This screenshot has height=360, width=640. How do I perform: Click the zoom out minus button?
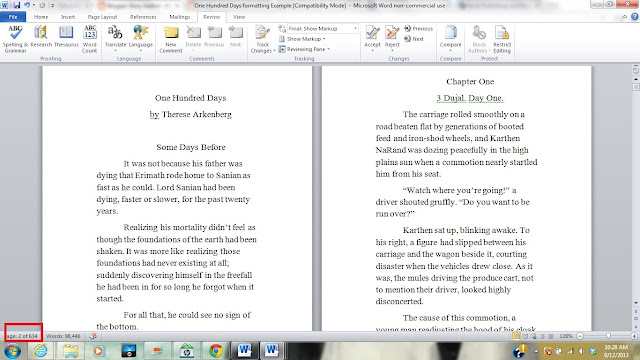point(580,336)
